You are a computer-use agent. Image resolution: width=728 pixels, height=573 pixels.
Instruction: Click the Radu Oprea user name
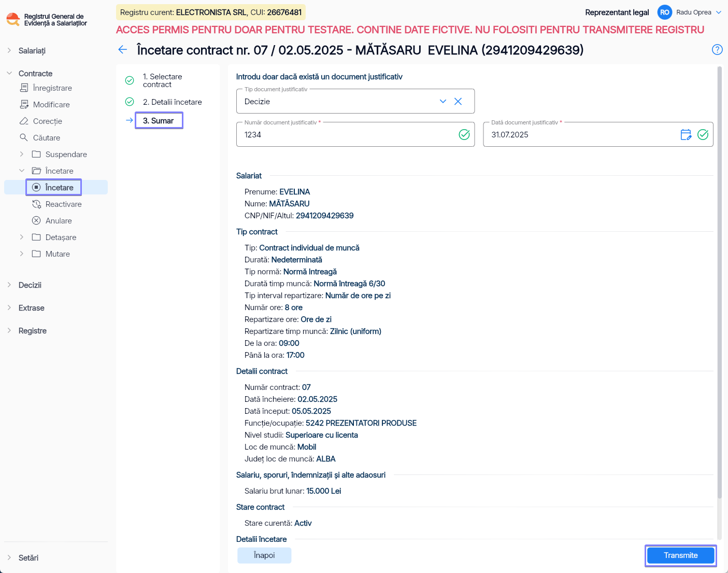(694, 12)
